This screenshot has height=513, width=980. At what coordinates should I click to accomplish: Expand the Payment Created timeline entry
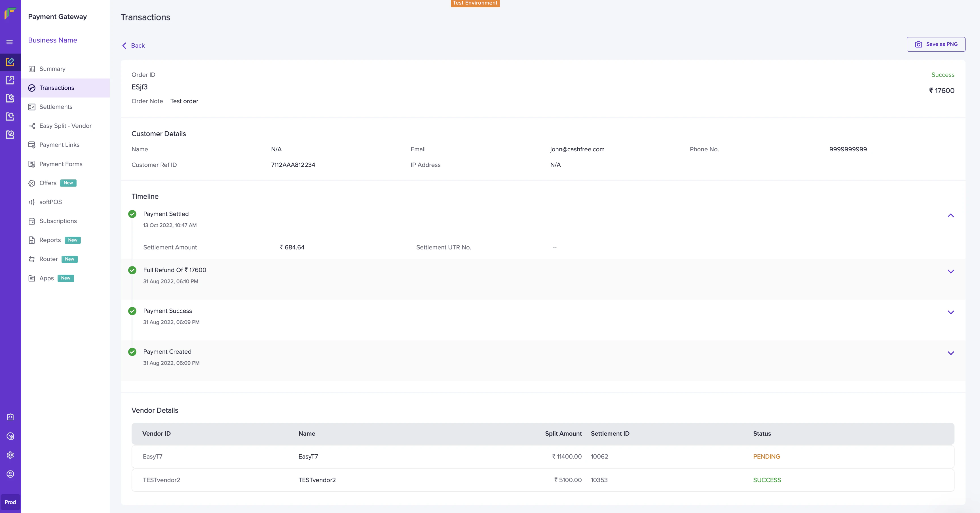tap(950, 353)
